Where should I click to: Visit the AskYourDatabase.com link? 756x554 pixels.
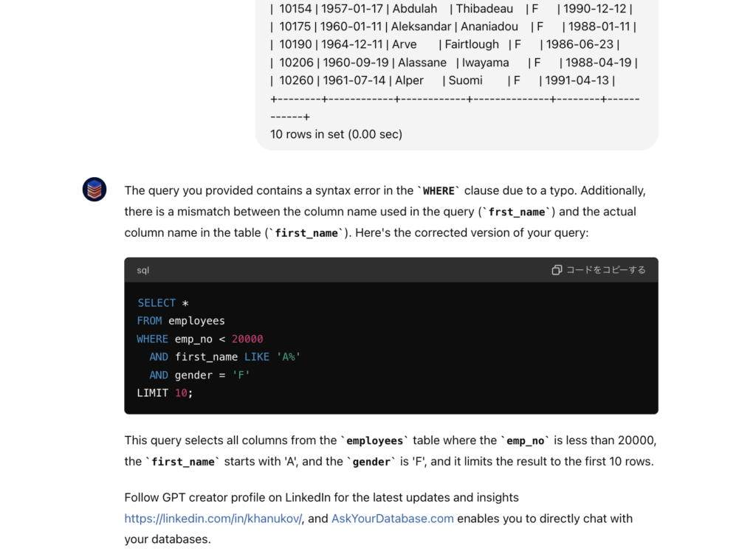tap(392, 519)
